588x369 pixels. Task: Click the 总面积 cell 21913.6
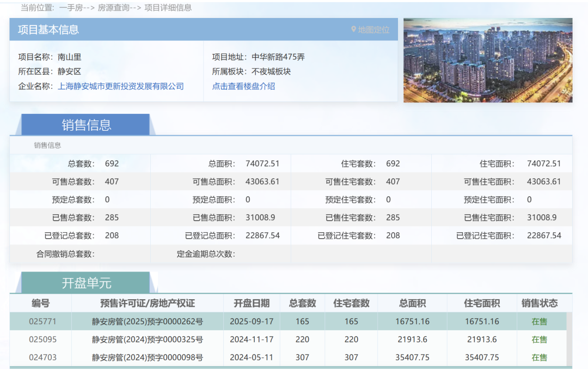412,340
